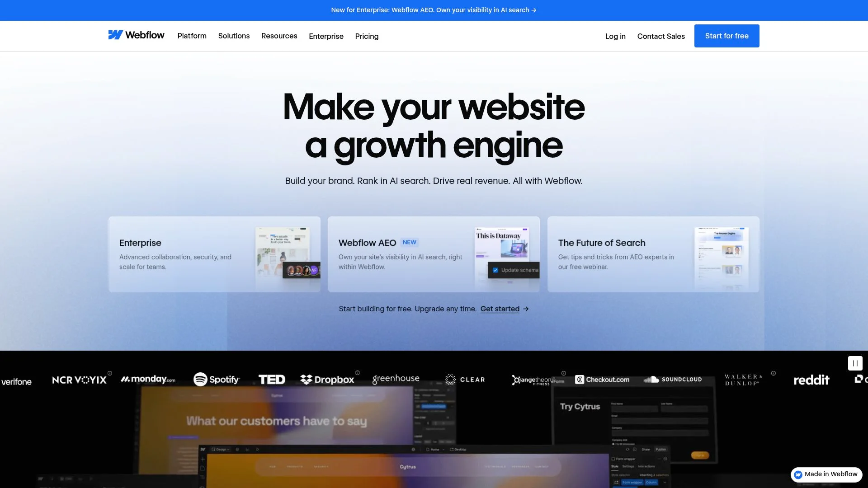The image size is (868, 488).
Task: Open info icon next to NCR Voyix
Action: coord(110,373)
